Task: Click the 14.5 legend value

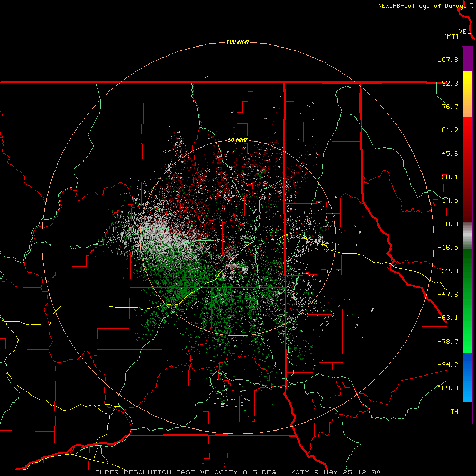Action: pos(450,200)
